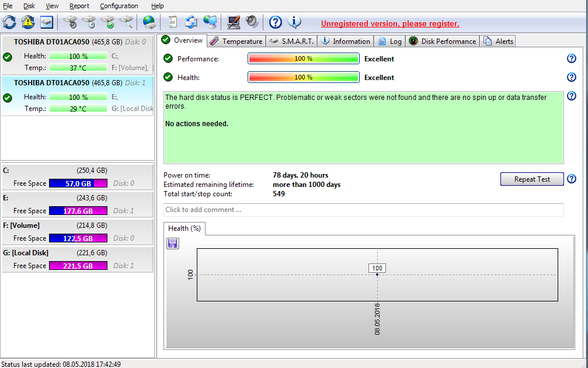The image size is (588, 368).
Task: Click the Unregistered version, please register link
Action: click(x=390, y=24)
